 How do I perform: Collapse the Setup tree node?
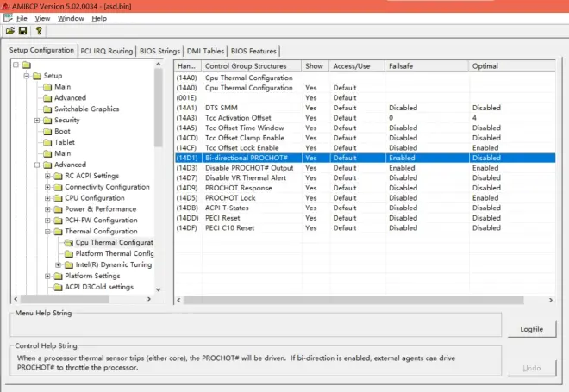coord(27,76)
